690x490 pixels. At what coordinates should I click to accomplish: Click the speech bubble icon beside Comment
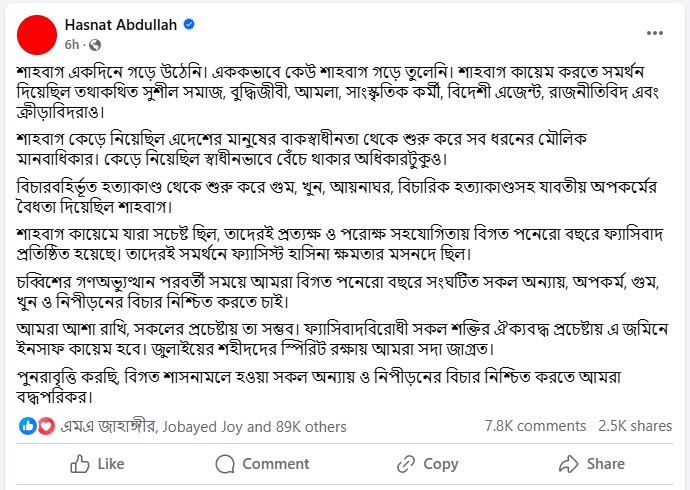point(225,464)
